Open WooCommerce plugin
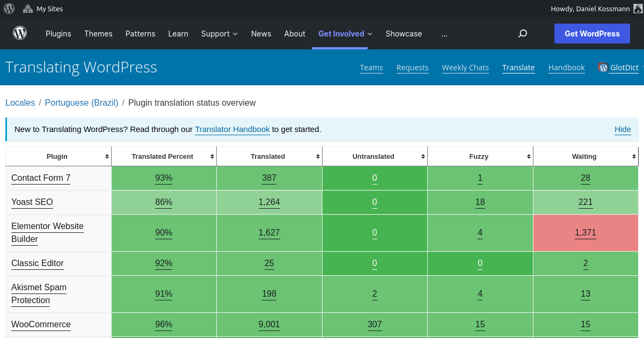The height and width of the screenshot is (338, 644). click(x=41, y=325)
